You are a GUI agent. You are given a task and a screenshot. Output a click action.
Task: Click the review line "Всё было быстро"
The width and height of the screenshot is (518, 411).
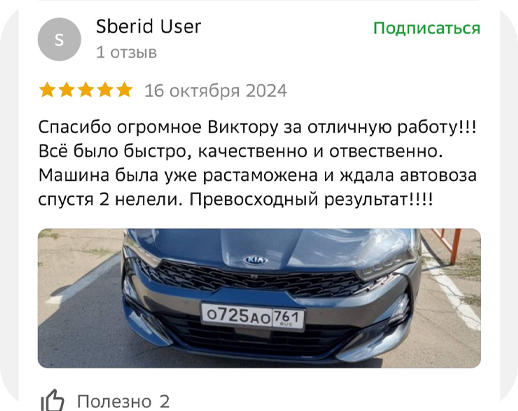241,151
